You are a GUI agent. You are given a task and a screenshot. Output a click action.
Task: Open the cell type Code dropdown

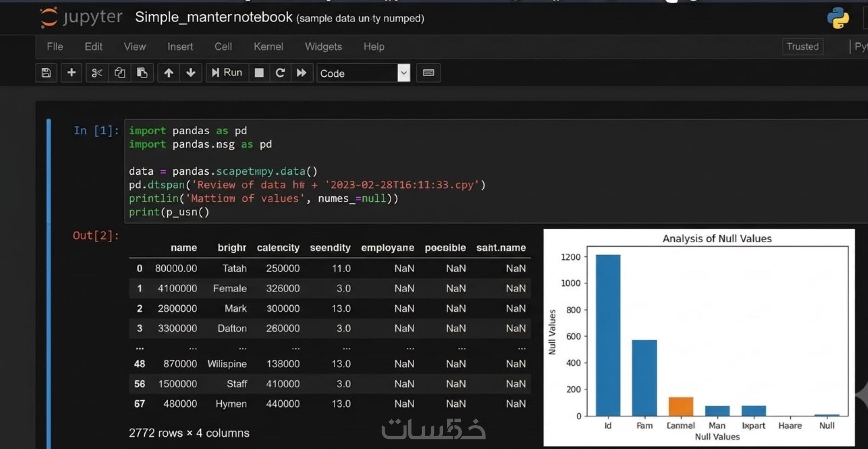click(363, 73)
